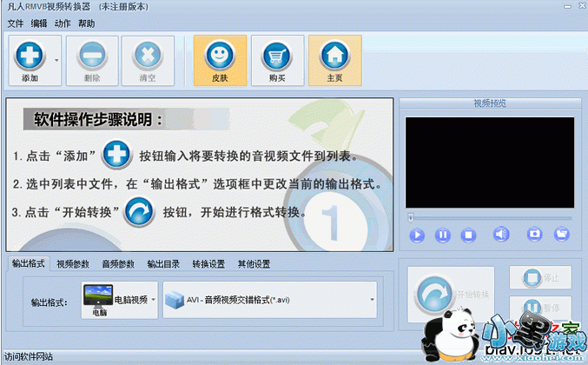Image resolution: width=588 pixels, height=365 pixels.
Task: Click the video preview seek slider handle
Action: (411, 217)
